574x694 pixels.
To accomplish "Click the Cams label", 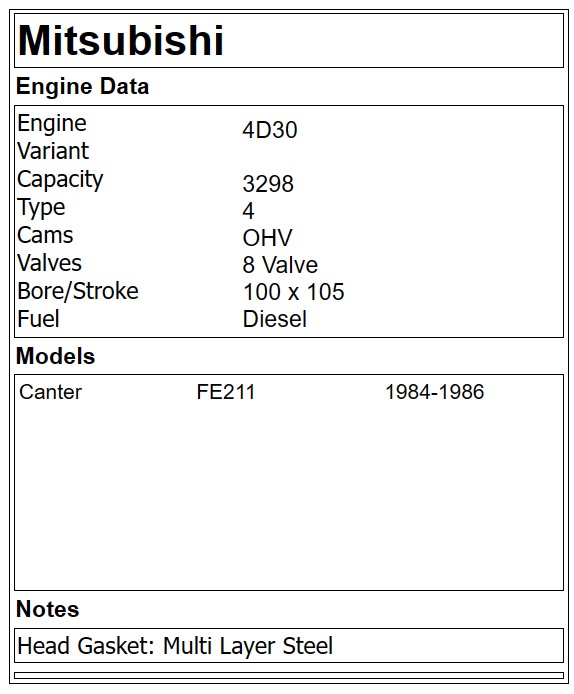I will pyautogui.click(x=45, y=235).
